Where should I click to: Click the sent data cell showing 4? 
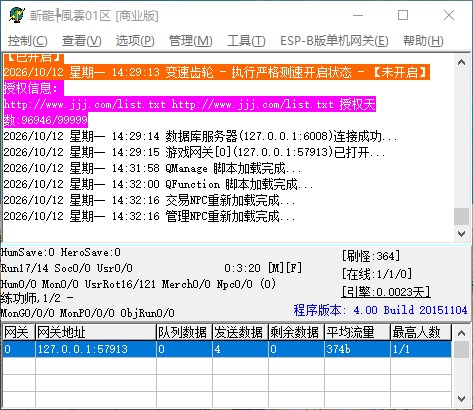tap(240, 349)
